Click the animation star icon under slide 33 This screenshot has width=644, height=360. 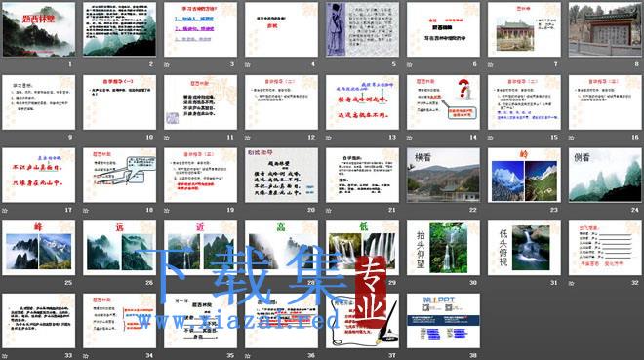click(5, 356)
